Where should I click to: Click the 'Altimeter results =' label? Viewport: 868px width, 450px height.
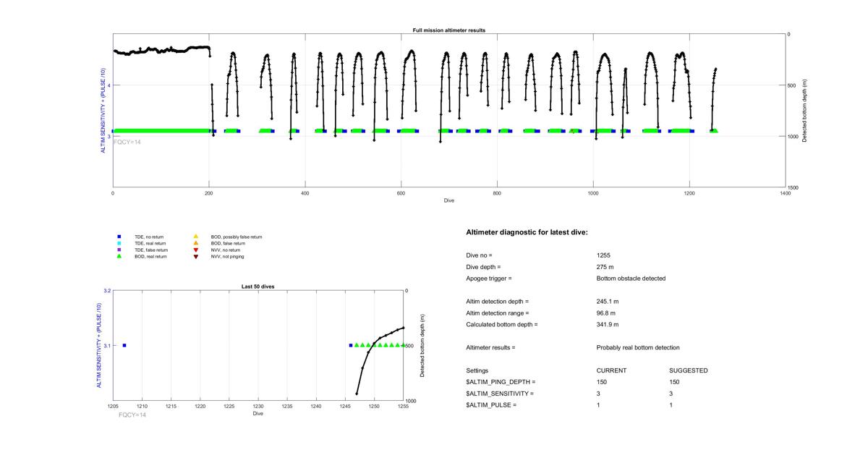pyautogui.click(x=491, y=348)
